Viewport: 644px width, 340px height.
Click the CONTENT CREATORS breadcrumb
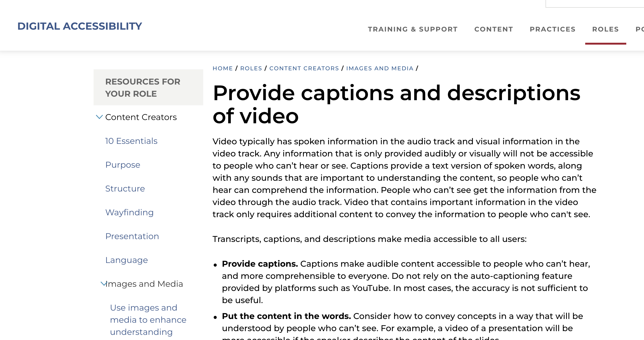[304, 68]
